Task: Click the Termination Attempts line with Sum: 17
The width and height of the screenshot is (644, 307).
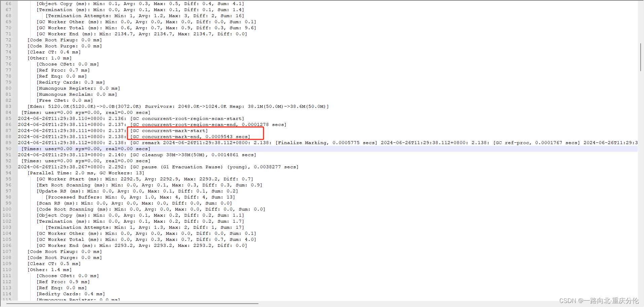Action: (145, 227)
